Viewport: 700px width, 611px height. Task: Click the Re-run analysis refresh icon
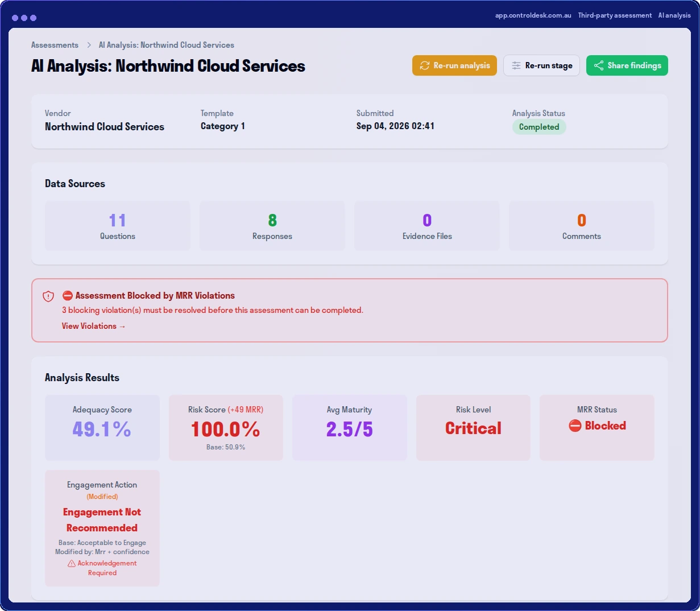424,65
